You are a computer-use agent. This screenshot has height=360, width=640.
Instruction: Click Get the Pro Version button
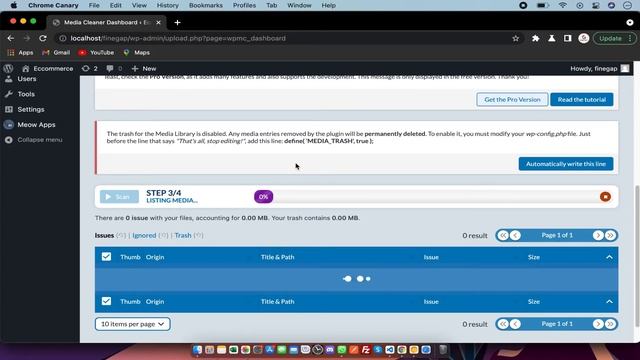(512, 100)
